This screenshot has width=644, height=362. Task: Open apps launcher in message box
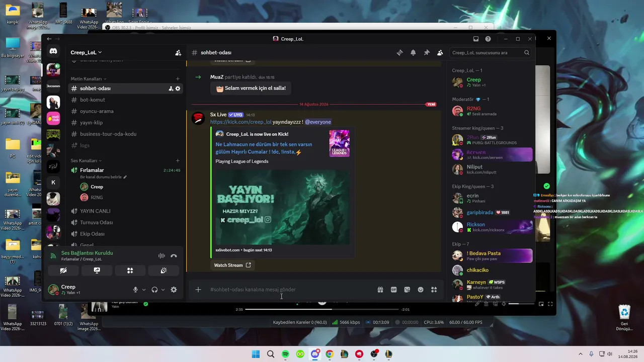pyautogui.click(x=434, y=290)
